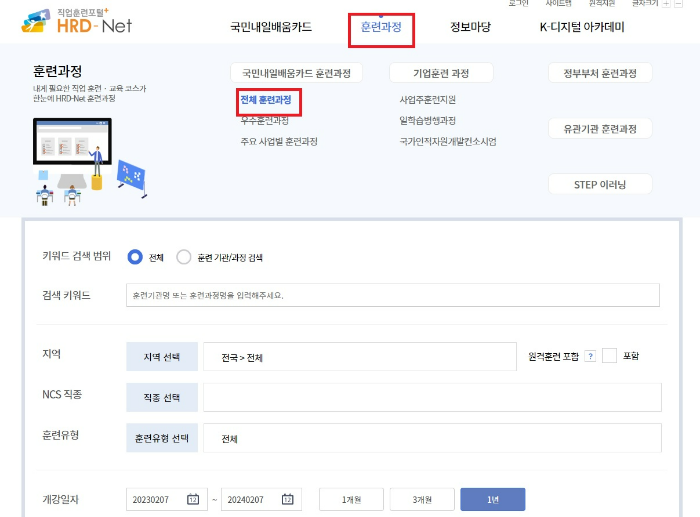Open STEP 이러닝 button

pyautogui.click(x=600, y=184)
